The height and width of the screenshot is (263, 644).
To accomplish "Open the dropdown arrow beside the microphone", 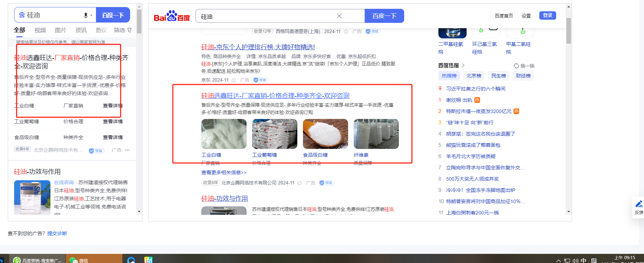I will [x=91, y=15].
